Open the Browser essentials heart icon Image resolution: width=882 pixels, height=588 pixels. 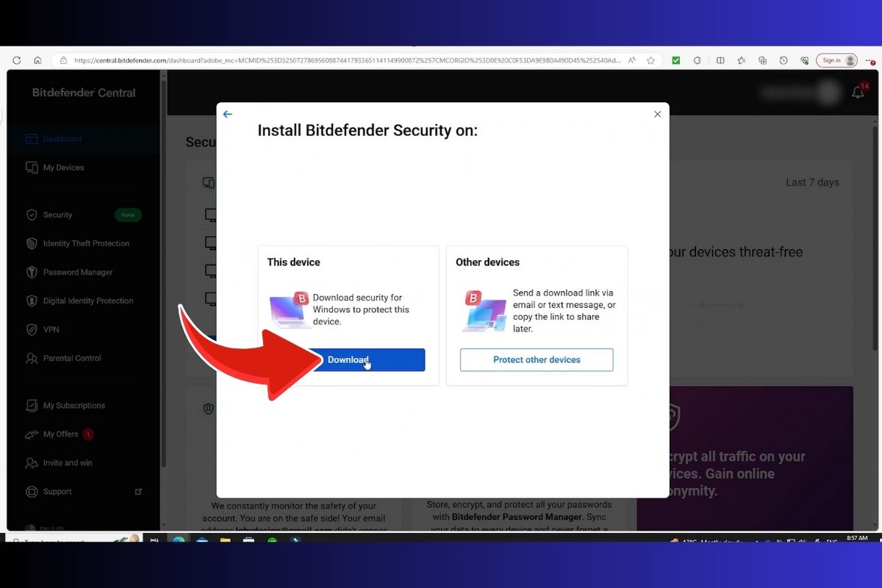805,60
